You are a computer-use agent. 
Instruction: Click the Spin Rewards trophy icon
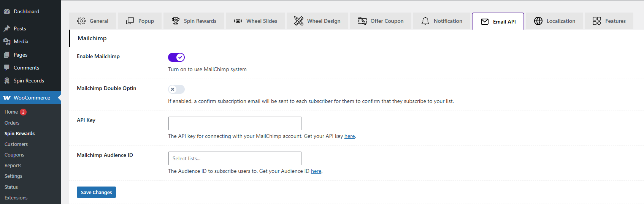click(176, 21)
